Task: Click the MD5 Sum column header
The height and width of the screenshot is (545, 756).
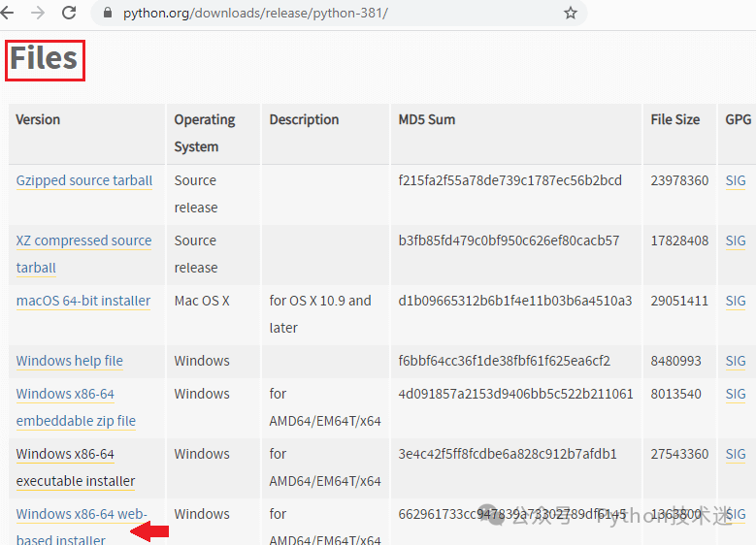Action: coord(427,119)
